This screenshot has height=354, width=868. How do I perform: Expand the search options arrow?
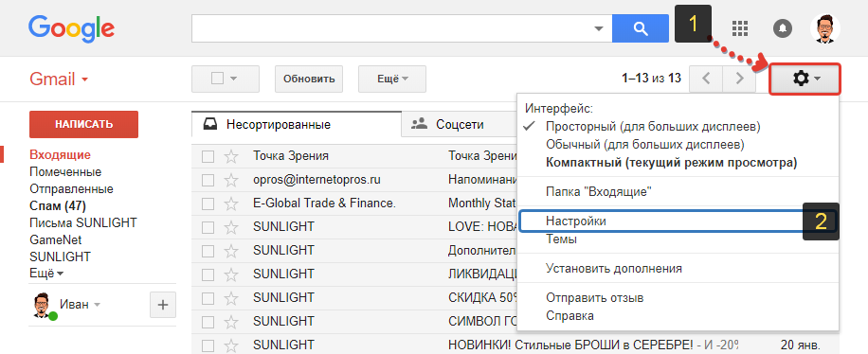pos(599,28)
